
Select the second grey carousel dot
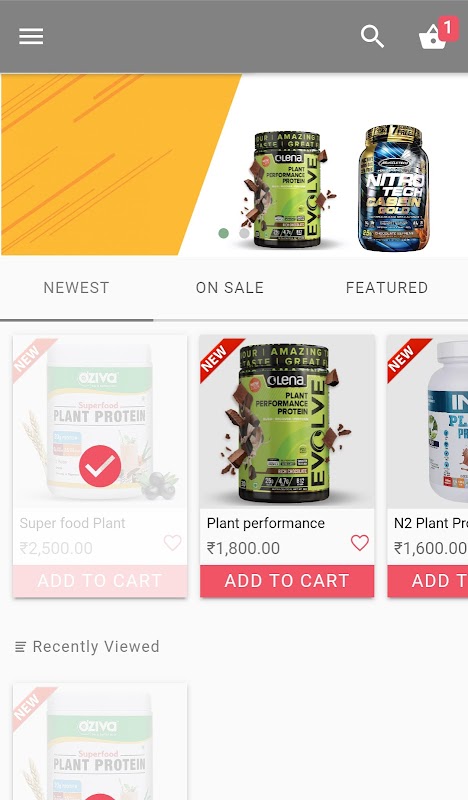244,233
